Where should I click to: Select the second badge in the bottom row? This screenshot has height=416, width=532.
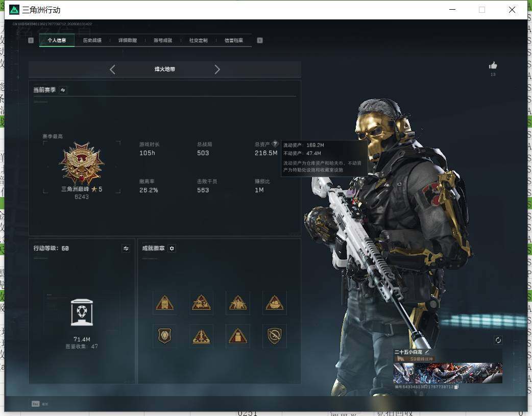click(202, 336)
